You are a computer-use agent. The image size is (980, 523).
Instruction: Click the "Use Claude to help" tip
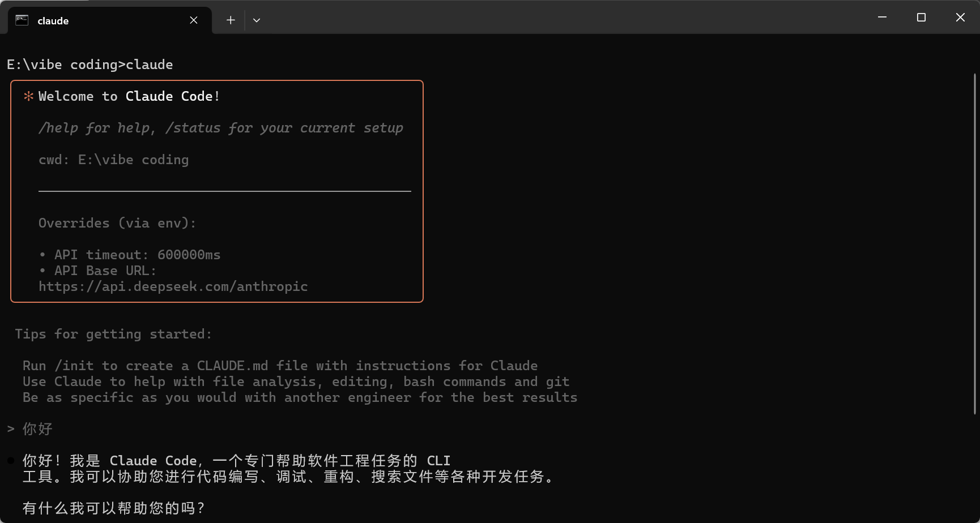(x=296, y=381)
